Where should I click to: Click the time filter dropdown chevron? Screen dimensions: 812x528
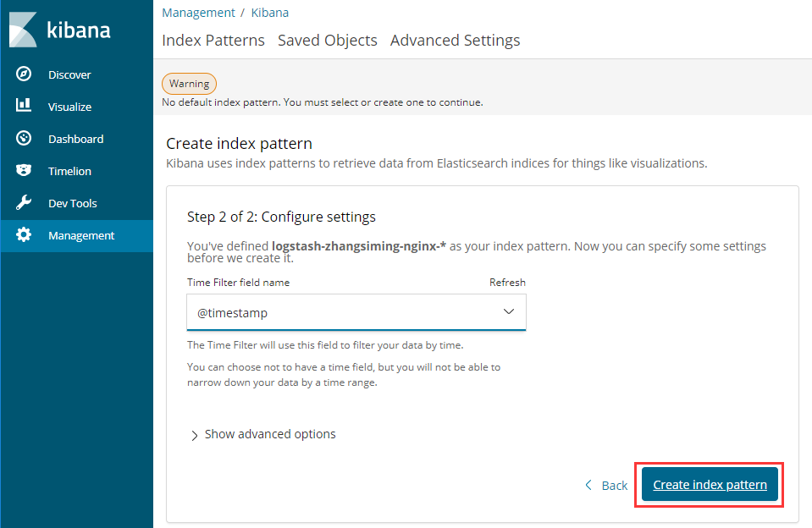coord(509,311)
